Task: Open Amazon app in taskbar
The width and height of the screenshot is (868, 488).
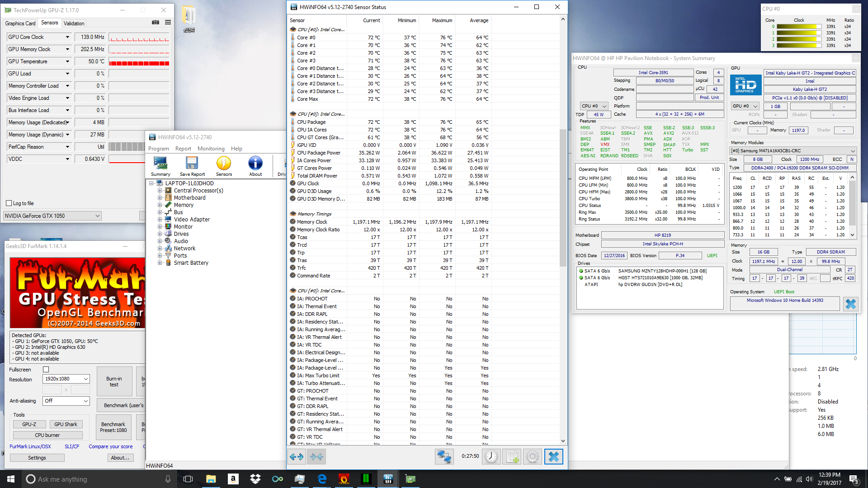Action: (x=233, y=479)
